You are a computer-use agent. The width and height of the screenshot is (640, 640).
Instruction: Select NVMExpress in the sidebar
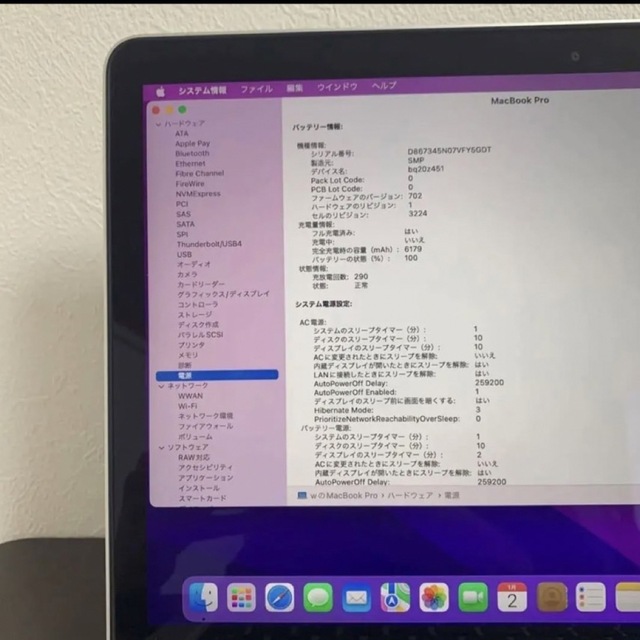(x=198, y=194)
